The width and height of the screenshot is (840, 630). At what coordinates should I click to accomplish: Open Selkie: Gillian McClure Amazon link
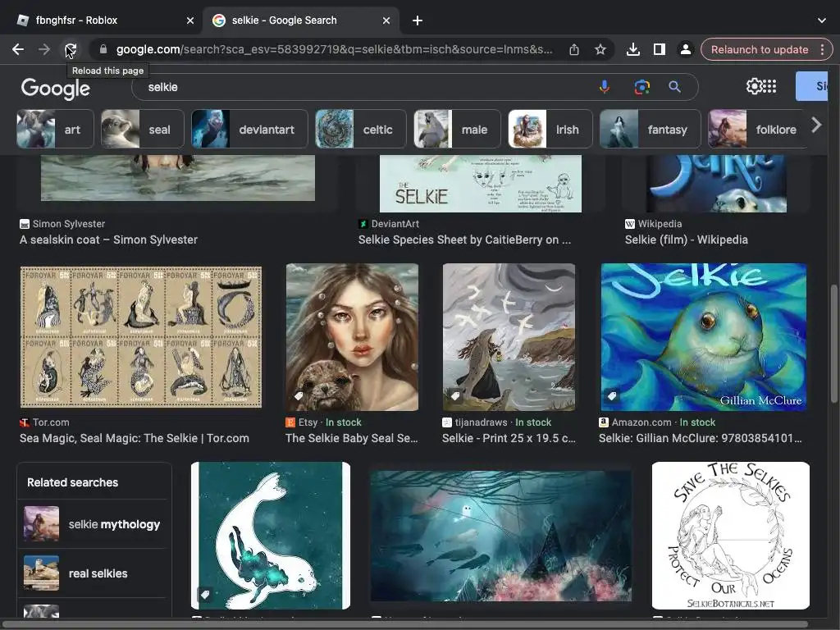point(701,438)
